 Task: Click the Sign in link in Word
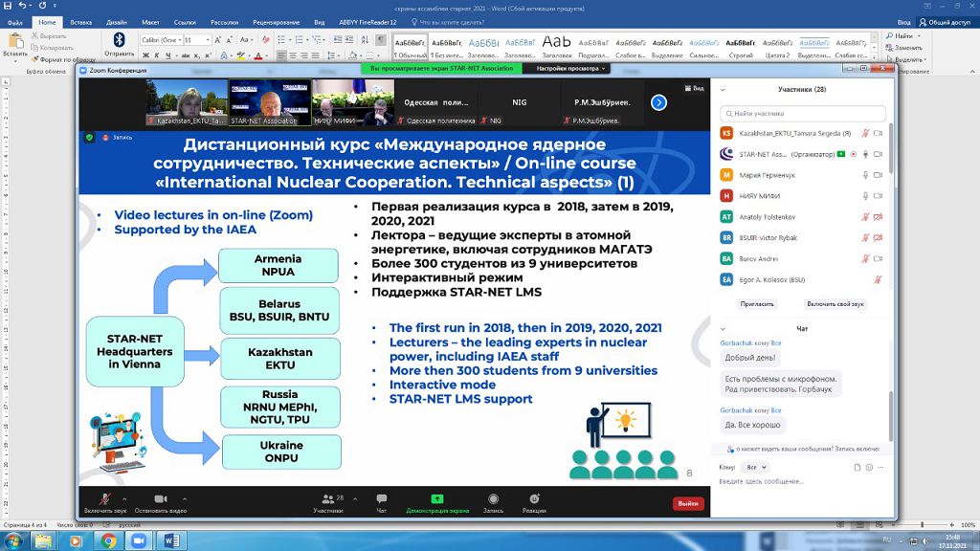(903, 23)
